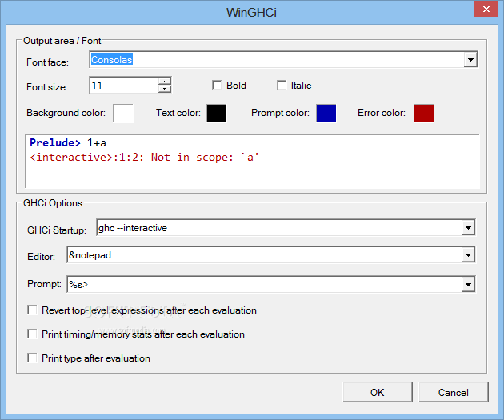This screenshot has height=420, width=504.
Task: Pick the red Error color swatch
Action: point(424,113)
